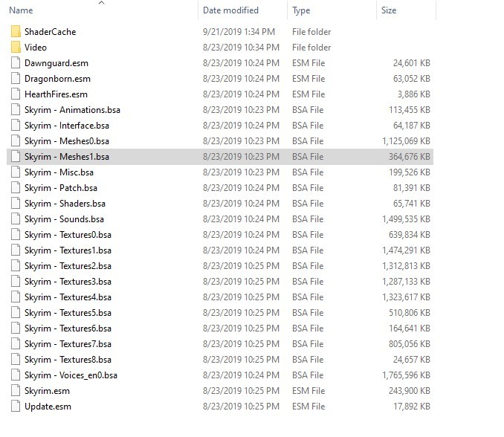Click the Skyrim - Textures8.bsa file icon
This screenshot has height=437, width=504.
pyautogui.click(x=16, y=360)
